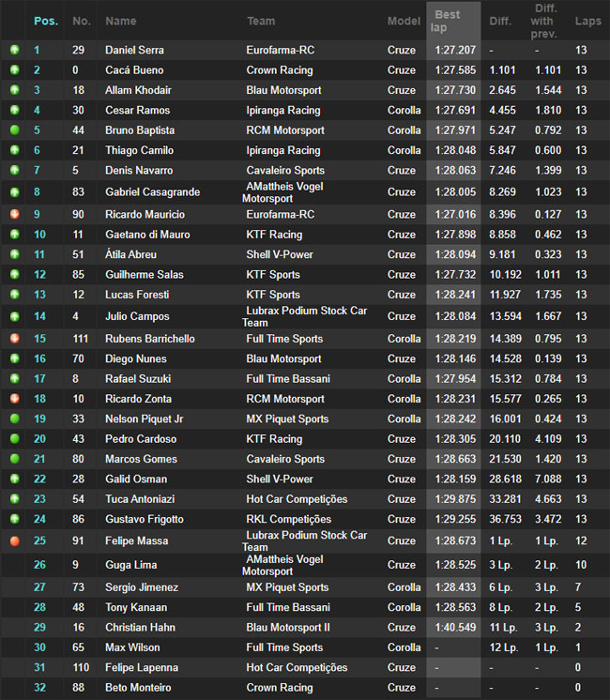
Task: Click the Laps column header
Action: (588, 21)
